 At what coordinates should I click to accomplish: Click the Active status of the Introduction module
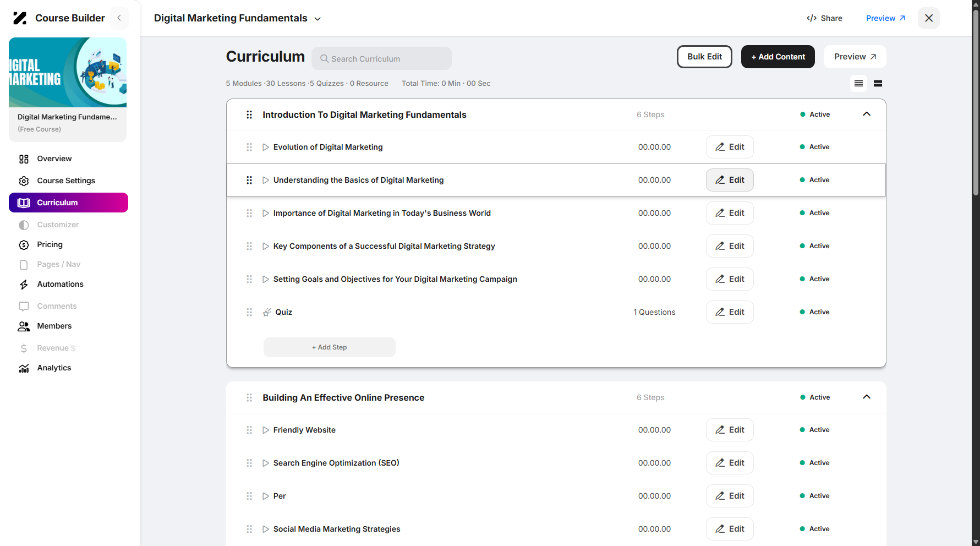(x=815, y=114)
